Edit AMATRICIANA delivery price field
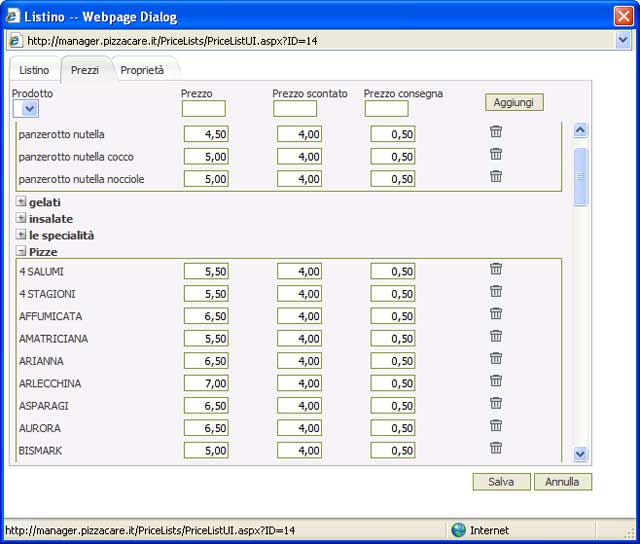 point(393,339)
